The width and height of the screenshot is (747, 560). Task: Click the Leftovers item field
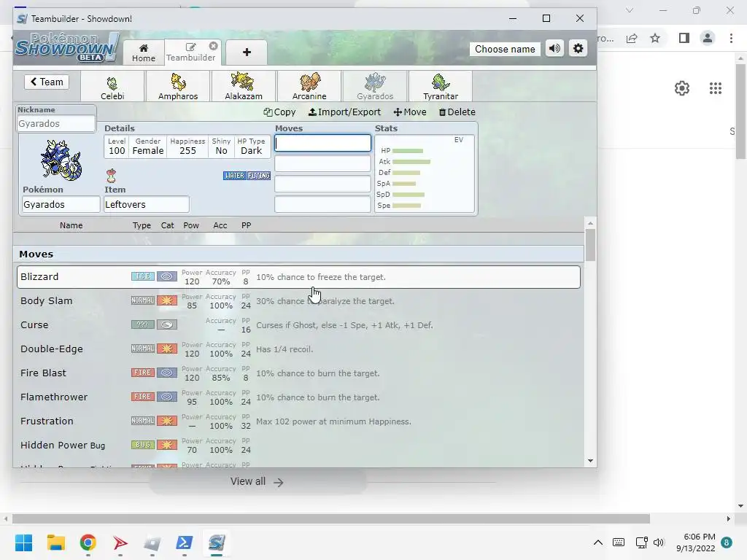point(146,204)
